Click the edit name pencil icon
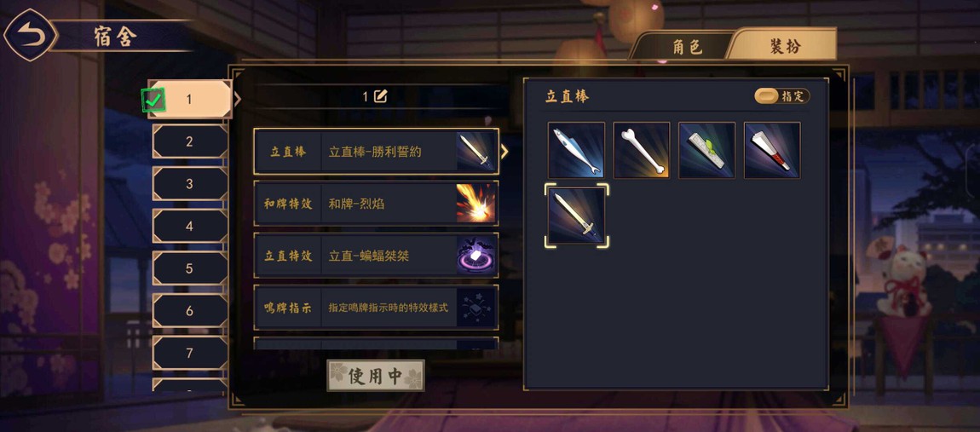 coord(381,96)
